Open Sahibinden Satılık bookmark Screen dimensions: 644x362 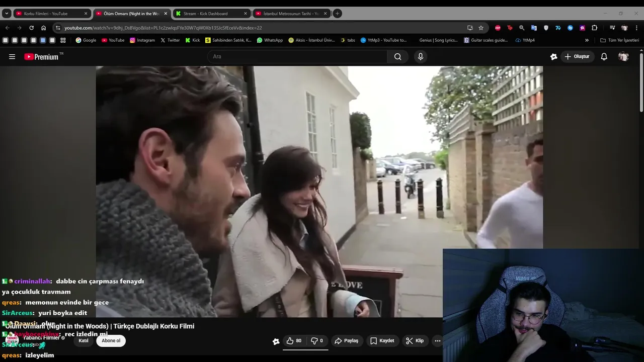coord(228,40)
